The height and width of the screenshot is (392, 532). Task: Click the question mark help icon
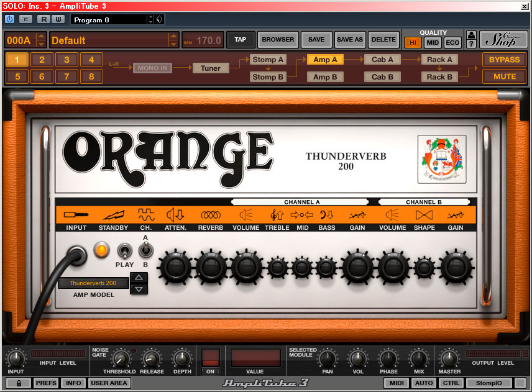[471, 43]
